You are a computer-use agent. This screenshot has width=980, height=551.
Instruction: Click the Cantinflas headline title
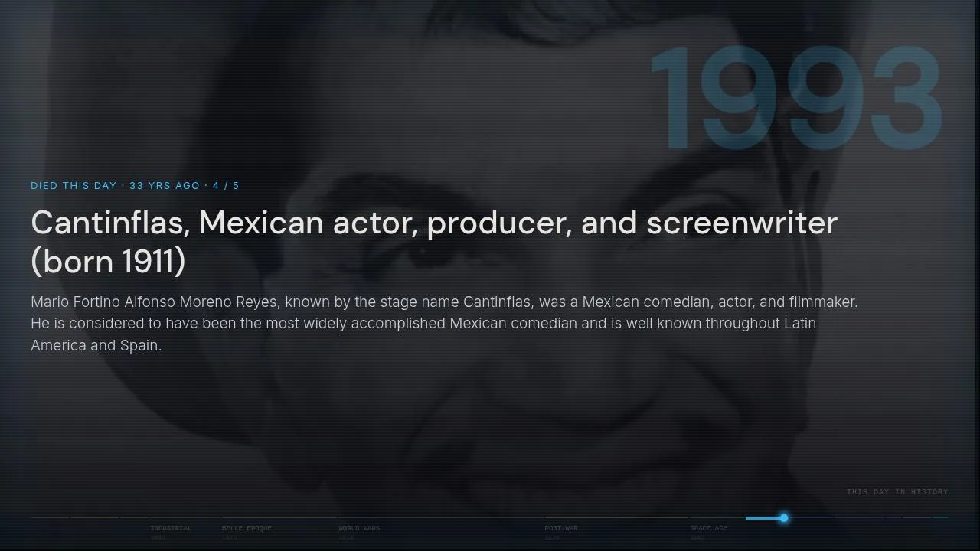click(434, 242)
